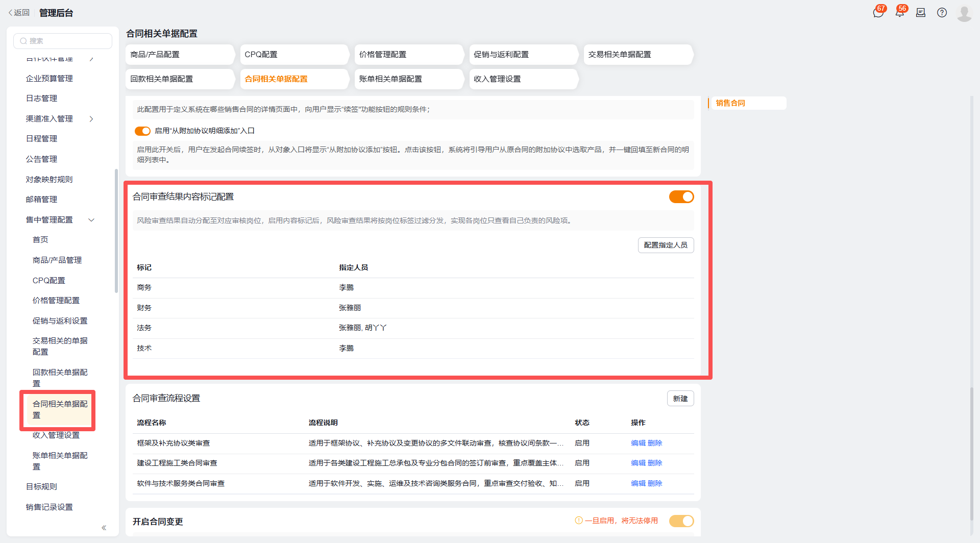Click 编辑 for 框架及补充协议类审查
980x543 pixels.
[638, 443]
